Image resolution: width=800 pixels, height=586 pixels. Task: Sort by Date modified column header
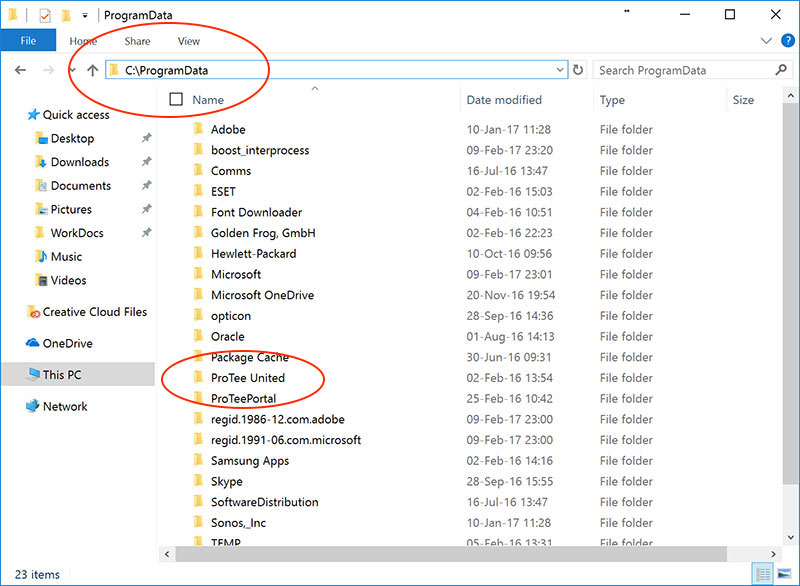504,99
